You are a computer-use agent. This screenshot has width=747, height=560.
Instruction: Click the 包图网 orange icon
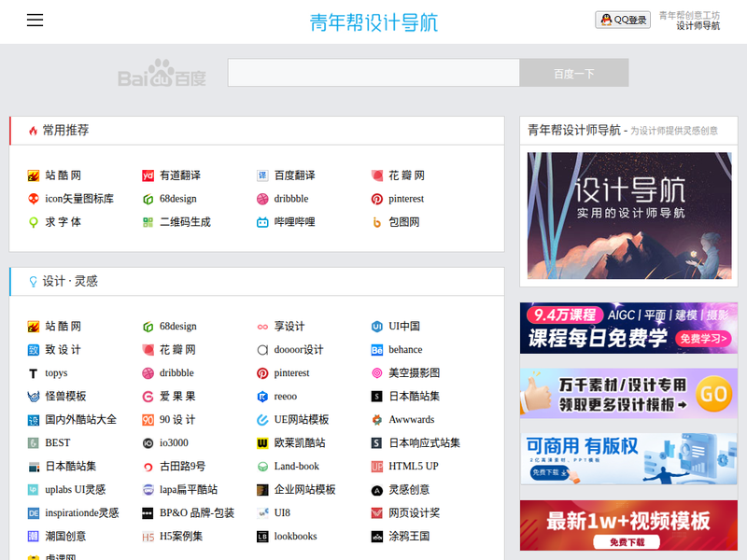[377, 222]
